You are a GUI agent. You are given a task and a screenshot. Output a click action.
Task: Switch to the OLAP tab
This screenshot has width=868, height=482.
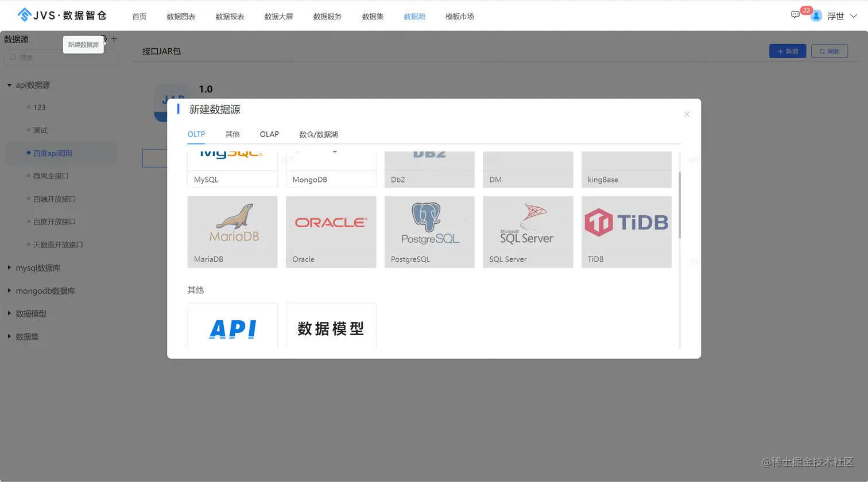tap(269, 134)
